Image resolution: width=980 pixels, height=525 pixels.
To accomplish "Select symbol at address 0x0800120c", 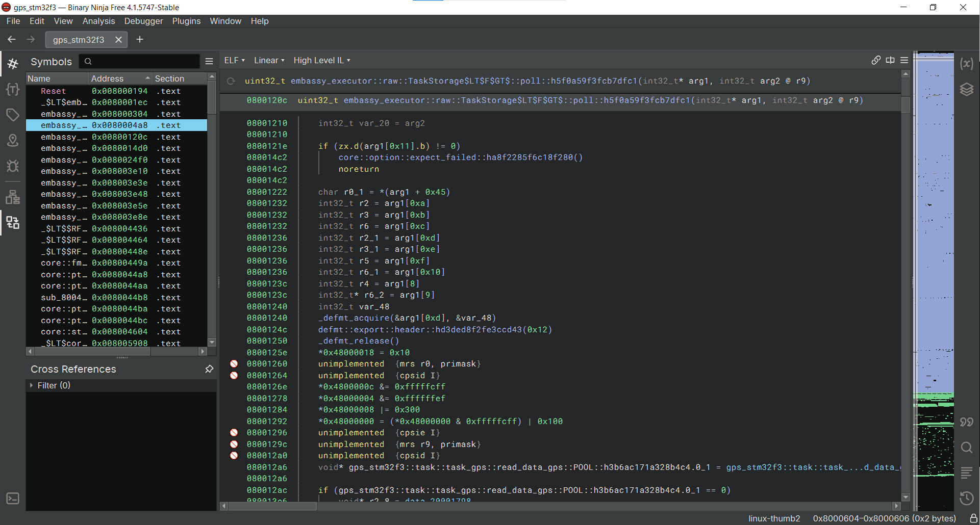I will point(116,137).
